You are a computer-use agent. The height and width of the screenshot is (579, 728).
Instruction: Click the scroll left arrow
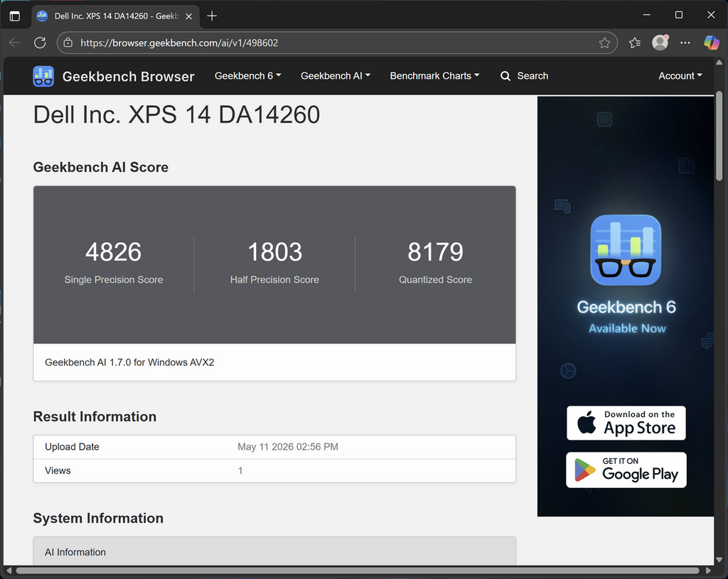coord(9,570)
